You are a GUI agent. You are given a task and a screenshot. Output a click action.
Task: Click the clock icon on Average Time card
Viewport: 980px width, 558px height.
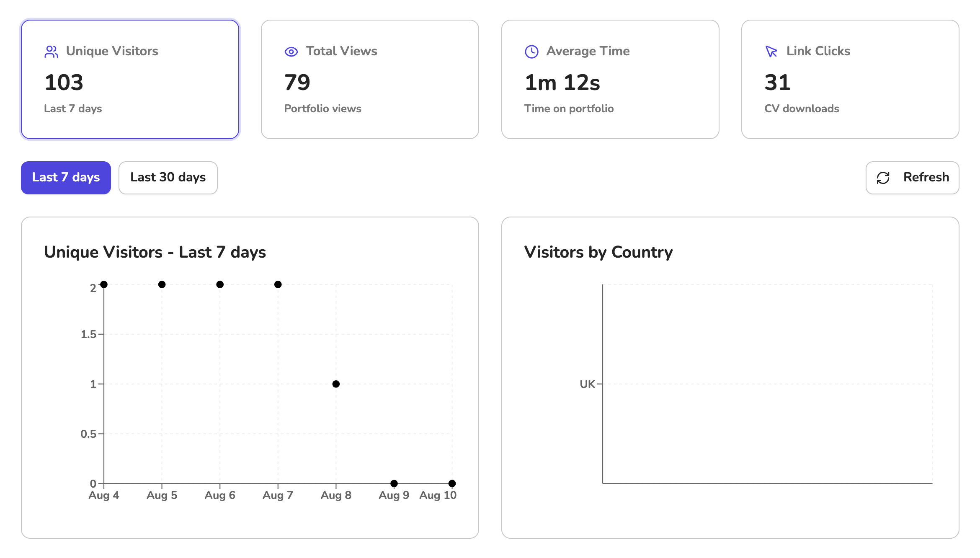[531, 51]
